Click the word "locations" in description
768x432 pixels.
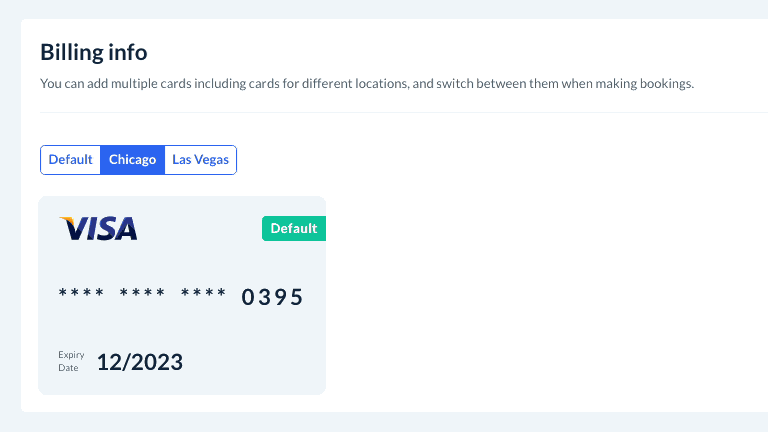pyautogui.click(x=378, y=84)
